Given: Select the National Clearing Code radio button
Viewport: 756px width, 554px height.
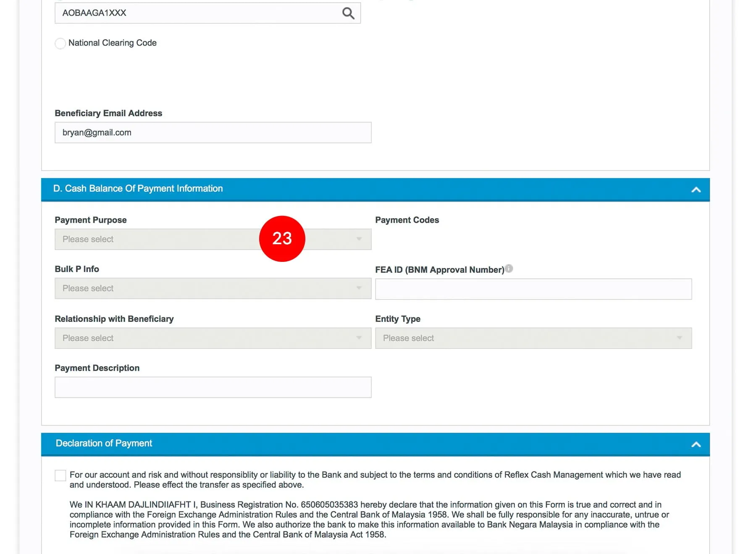Looking at the screenshot, I should coord(60,43).
